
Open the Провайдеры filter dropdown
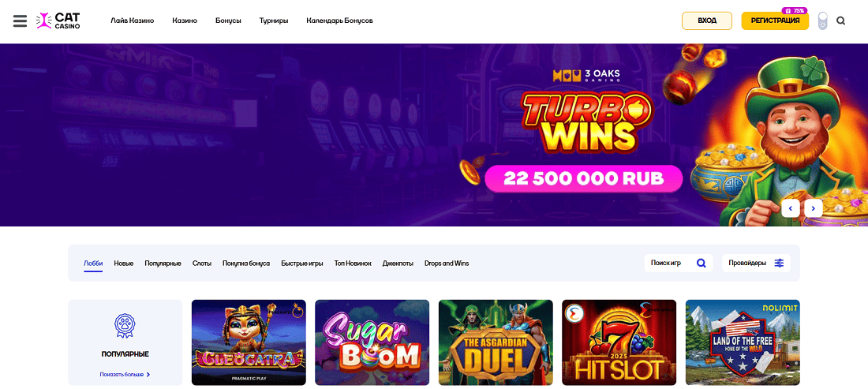756,264
